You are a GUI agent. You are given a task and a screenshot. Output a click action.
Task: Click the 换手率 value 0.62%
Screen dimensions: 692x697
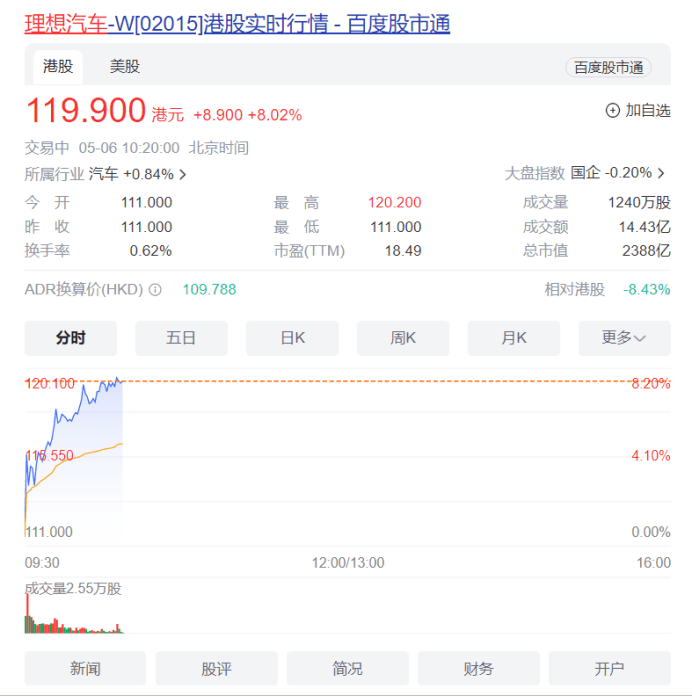pyautogui.click(x=151, y=251)
